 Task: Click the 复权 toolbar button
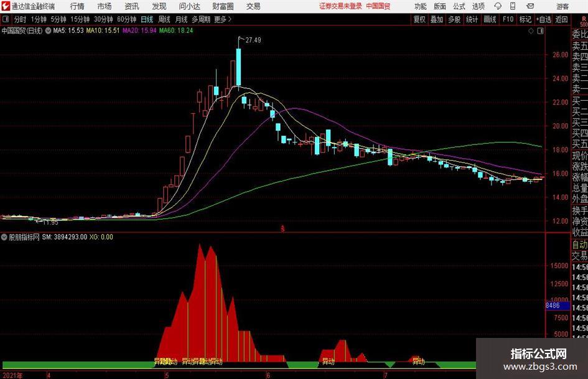[419, 19]
